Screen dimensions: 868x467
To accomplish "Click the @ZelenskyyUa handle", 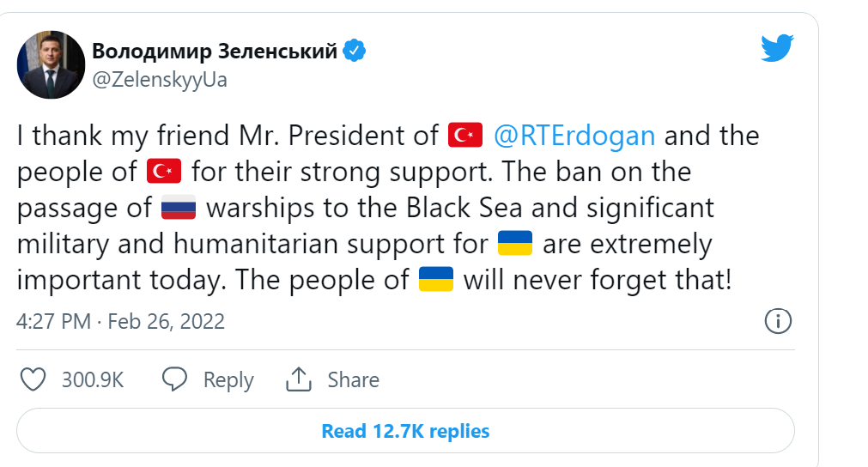I will click(x=159, y=80).
